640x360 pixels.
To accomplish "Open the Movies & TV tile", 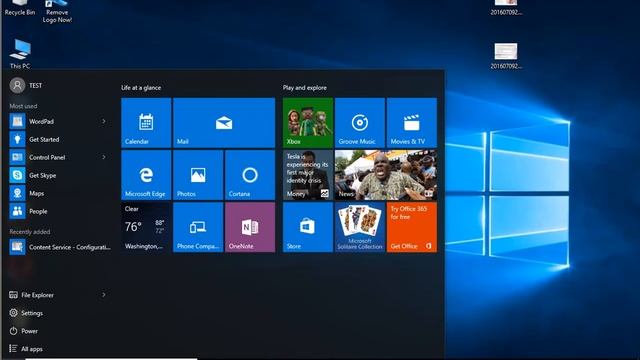I will 412,122.
